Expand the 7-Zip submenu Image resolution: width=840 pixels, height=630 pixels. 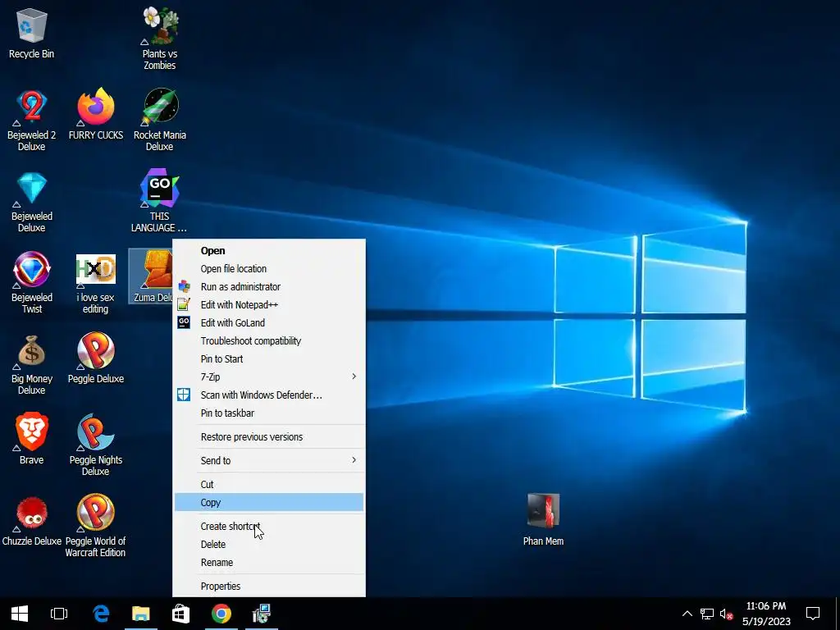click(269, 377)
